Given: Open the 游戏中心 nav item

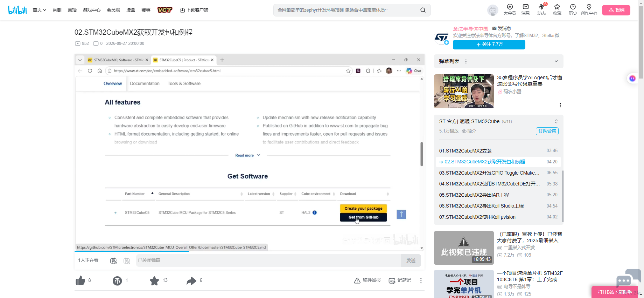Looking at the screenshot, I should tap(92, 10).
